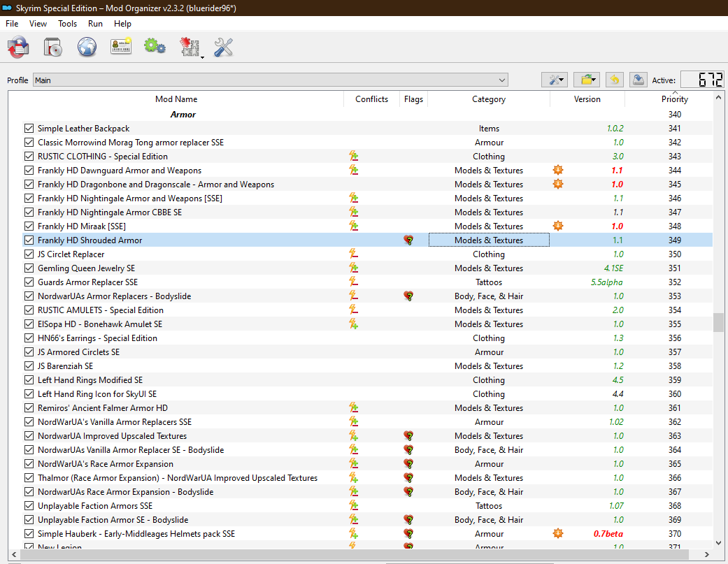728x564 pixels.
Task: Open the mod list tools wrench dropdown
Action: (x=555, y=80)
